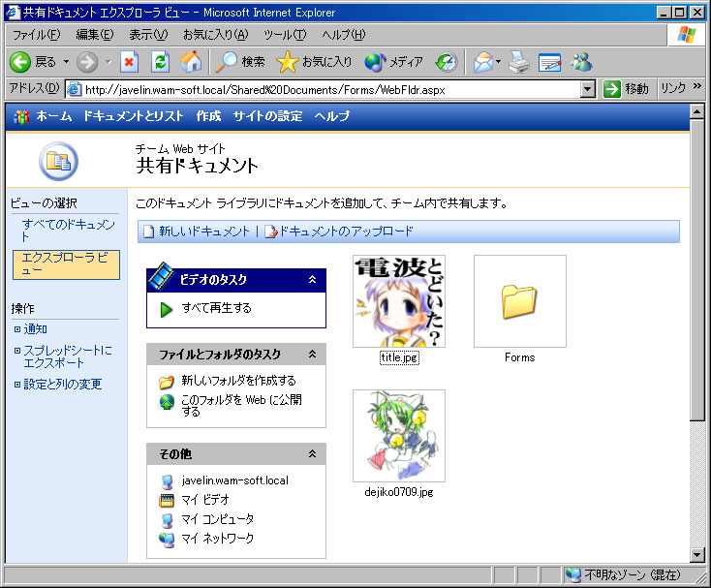Collapse the ファイルとフォルダのタスク panel

point(313,355)
